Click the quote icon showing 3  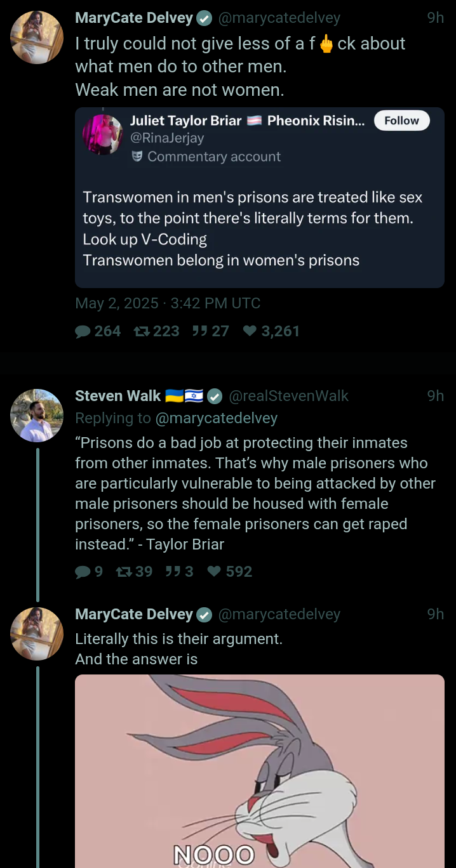pyautogui.click(x=171, y=572)
